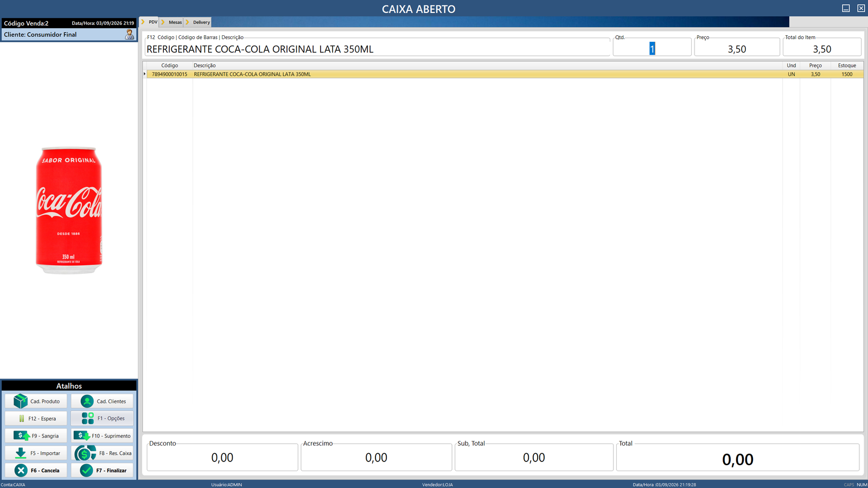Viewport: 868px width, 488px height.
Task: Click the Total do Item field
Action: point(822,49)
